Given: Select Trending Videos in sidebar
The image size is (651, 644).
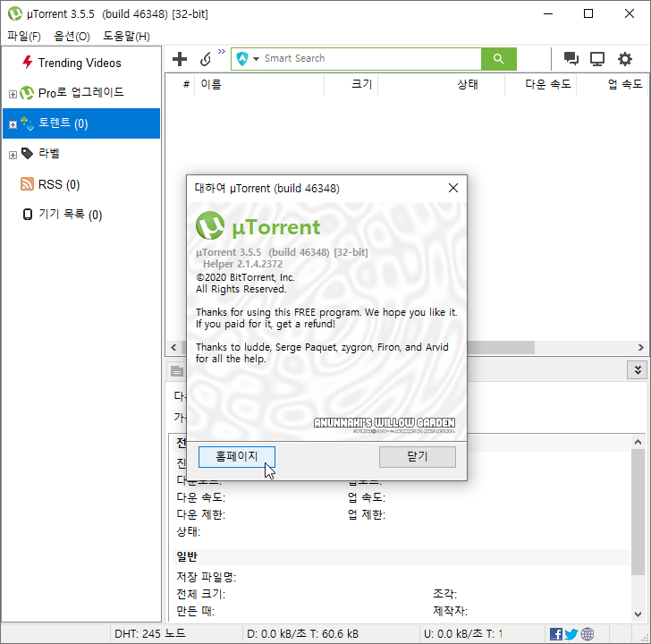Looking at the screenshot, I should click(80, 64).
